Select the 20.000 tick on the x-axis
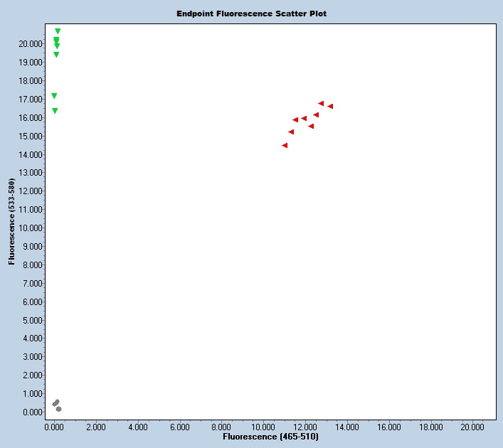The height and width of the screenshot is (448, 503). [472, 427]
